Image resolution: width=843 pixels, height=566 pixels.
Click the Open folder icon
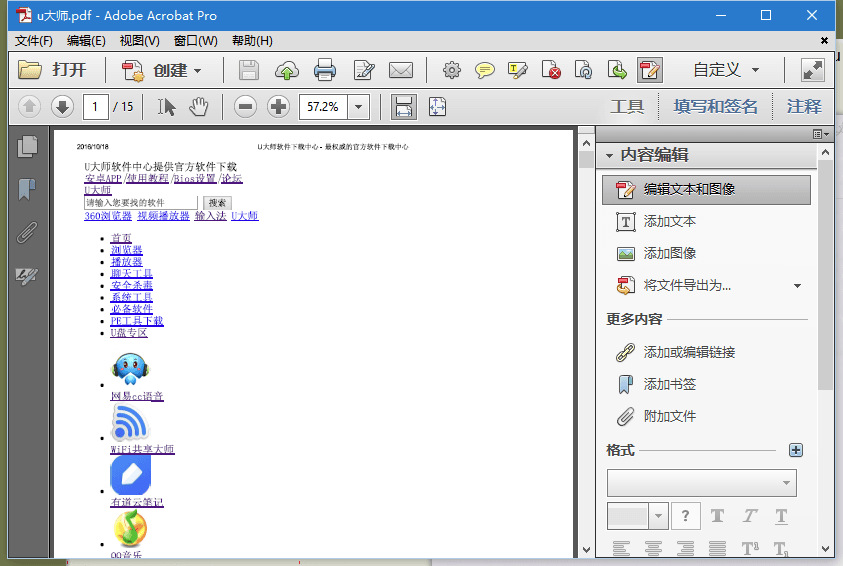pos(30,70)
